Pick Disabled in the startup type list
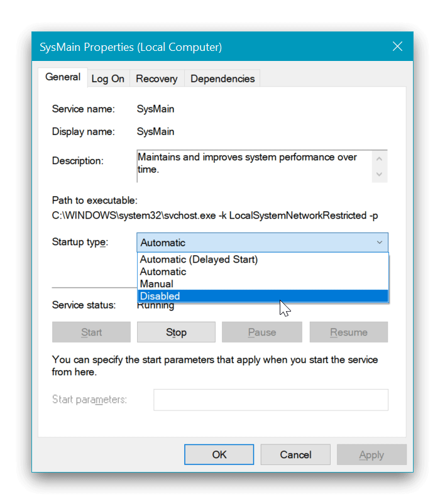Screen dimensions: 445x504 pos(160,296)
